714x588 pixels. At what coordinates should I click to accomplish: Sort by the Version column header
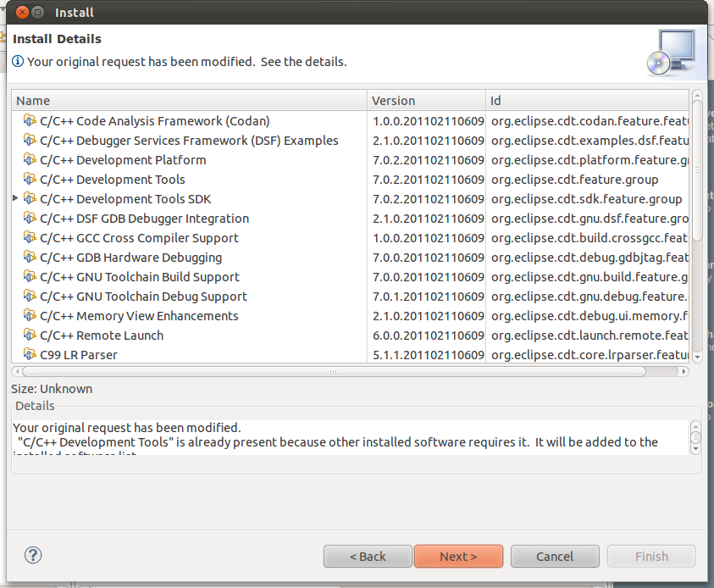point(426,101)
